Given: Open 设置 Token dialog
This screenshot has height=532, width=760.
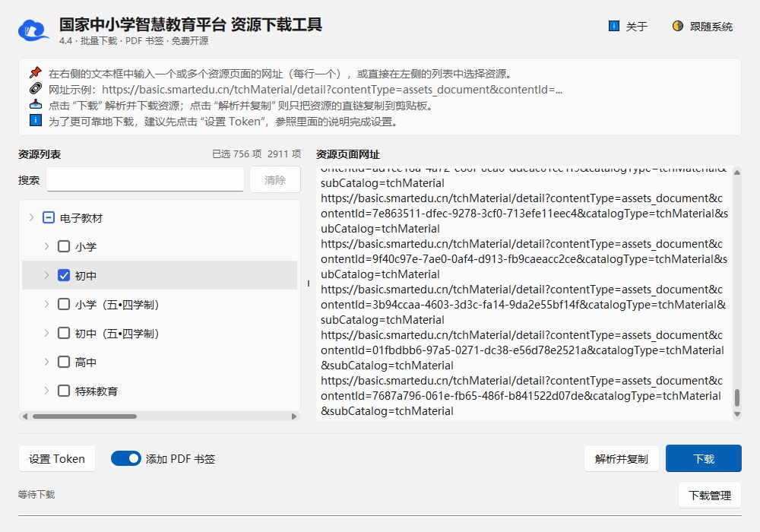Looking at the screenshot, I should pos(57,458).
